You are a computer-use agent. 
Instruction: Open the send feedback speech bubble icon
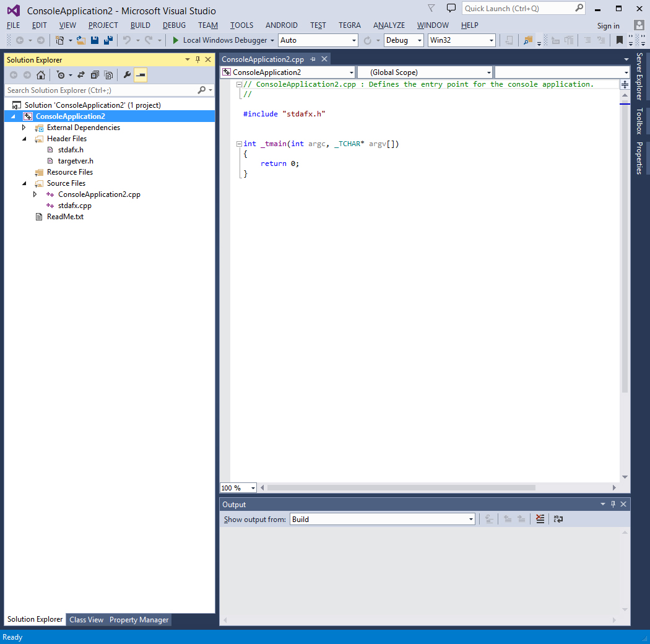pyautogui.click(x=451, y=8)
